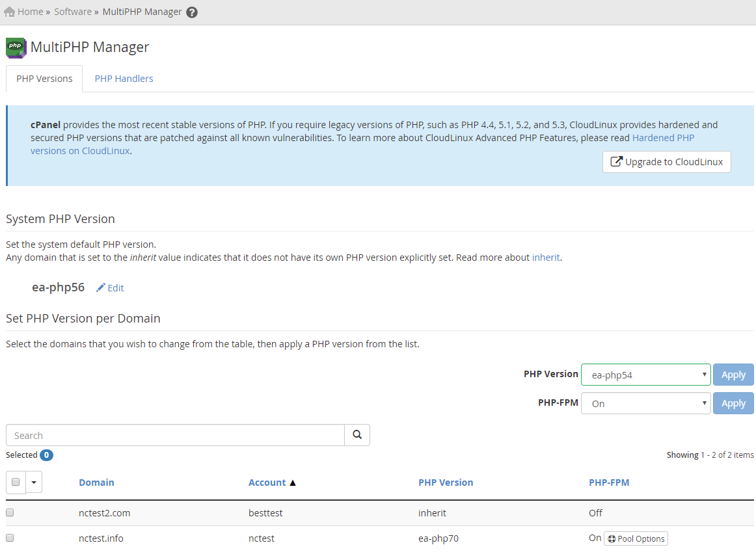Edit the system PHP version ea-php56
Screen dimensions: 756x556
[x=110, y=287]
